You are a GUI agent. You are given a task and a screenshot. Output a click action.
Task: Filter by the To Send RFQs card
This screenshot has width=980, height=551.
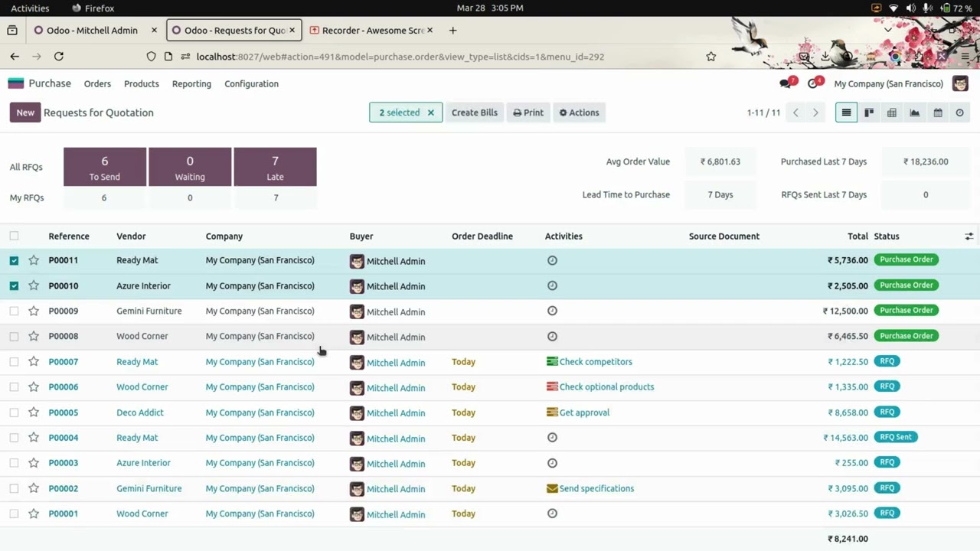click(x=105, y=167)
